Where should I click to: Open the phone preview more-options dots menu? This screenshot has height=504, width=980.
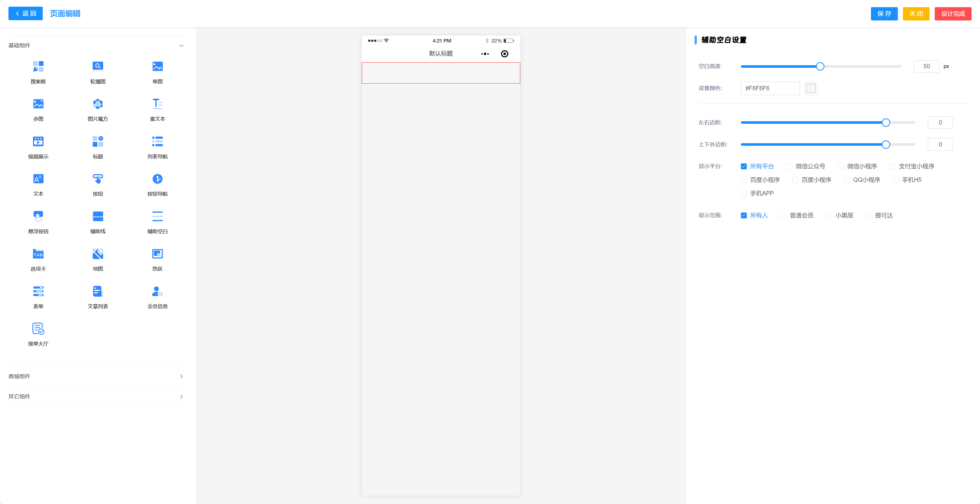(x=485, y=54)
